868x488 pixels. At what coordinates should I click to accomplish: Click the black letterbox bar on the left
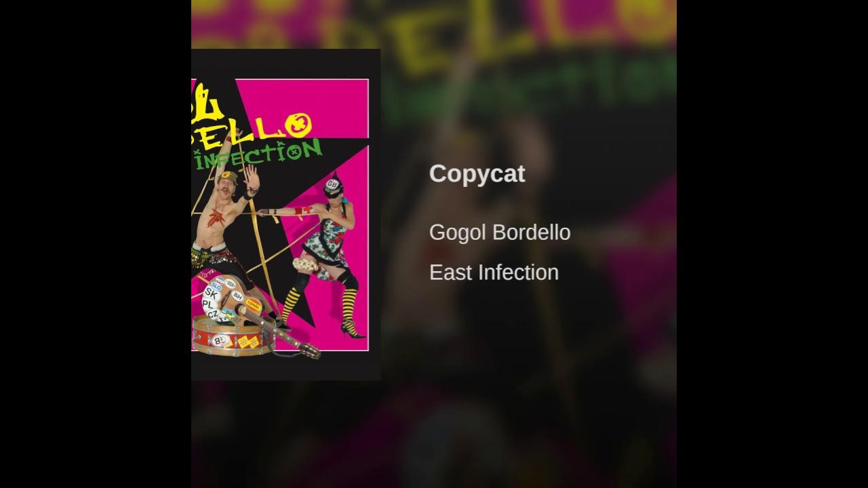click(x=95, y=244)
